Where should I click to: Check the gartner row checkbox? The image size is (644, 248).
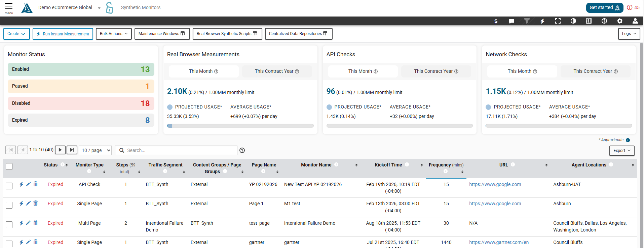point(9,244)
